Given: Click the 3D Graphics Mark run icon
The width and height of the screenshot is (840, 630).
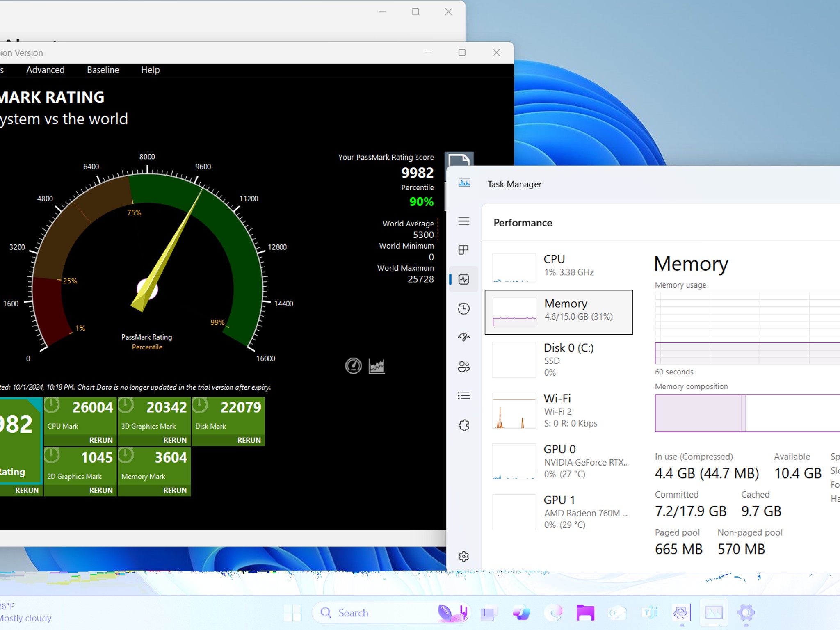Looking at the screenshot, I should click(126, 406).
